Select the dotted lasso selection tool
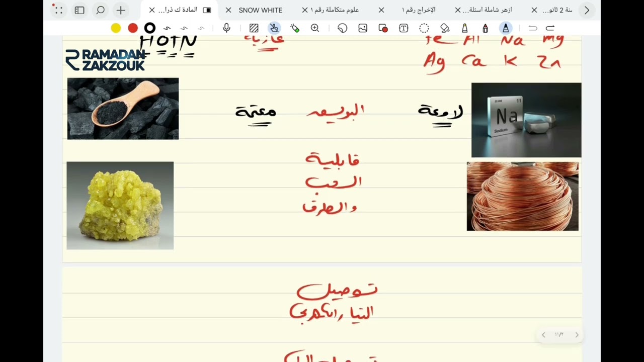 tap(424, 28)
